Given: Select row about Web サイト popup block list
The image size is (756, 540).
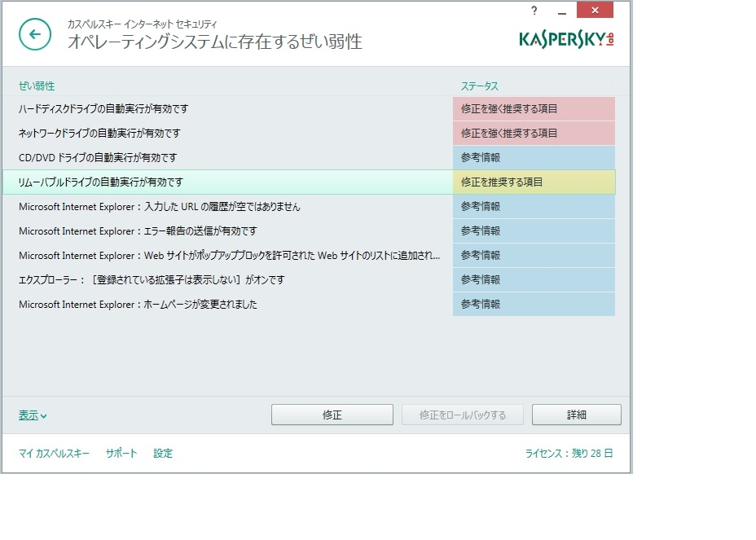Looking at the screenshot, I should click(309, 256).
